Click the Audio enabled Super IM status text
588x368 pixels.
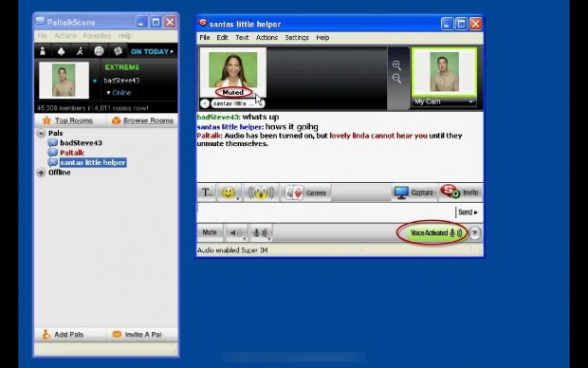(232, 250)
